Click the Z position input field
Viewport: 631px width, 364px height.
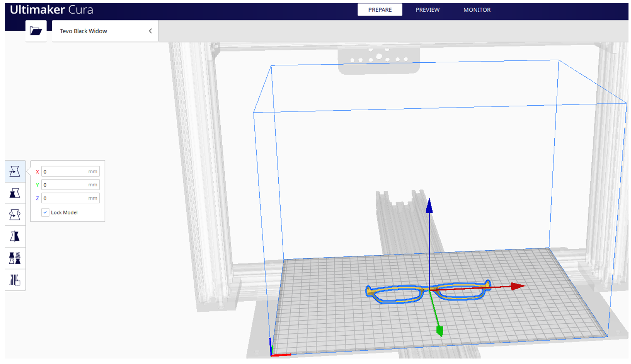pos(65,198)
